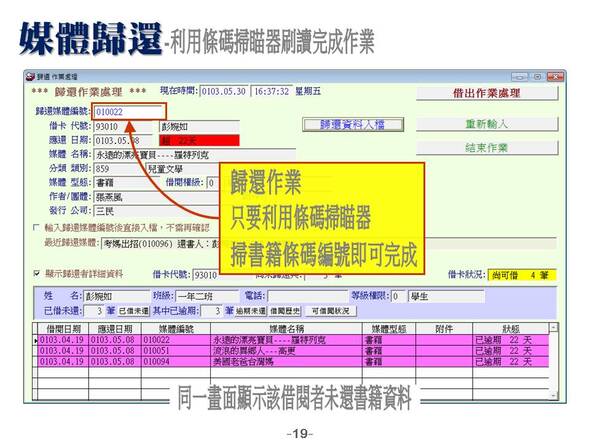Viewport: 590px width, 443px height.
Task: Click the 歸還媒體編號 input showing 010022
Action: [x=128, y=112]
